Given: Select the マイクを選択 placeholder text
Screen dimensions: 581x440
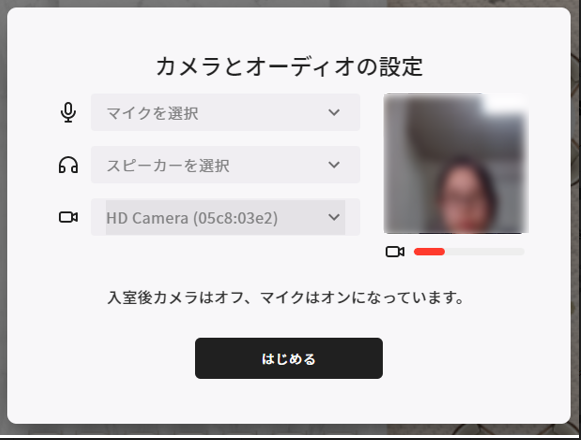Looking at the screenshot, I should point(152,113).
